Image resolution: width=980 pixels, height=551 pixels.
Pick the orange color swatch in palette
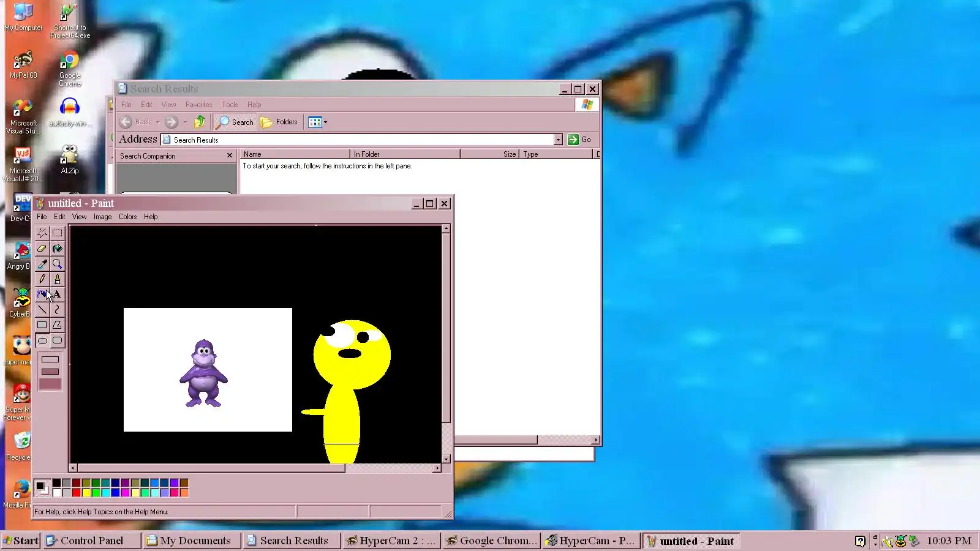pyautogui.click(x=184, y=493)
